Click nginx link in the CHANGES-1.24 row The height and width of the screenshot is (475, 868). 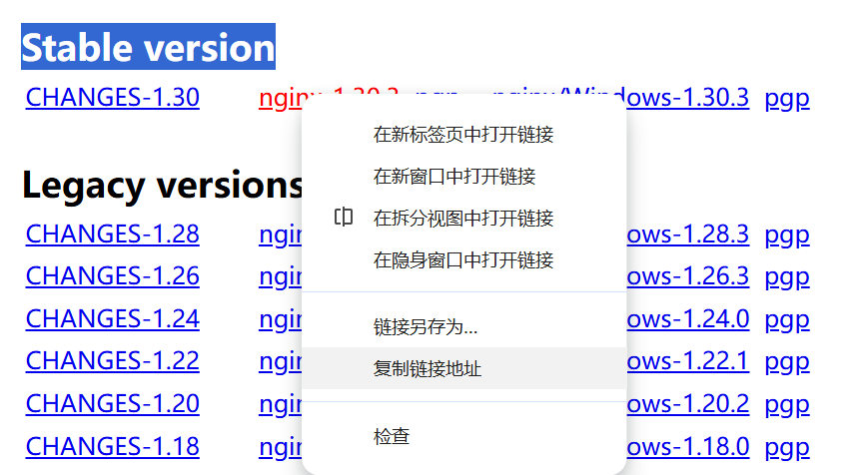point(281,321)
